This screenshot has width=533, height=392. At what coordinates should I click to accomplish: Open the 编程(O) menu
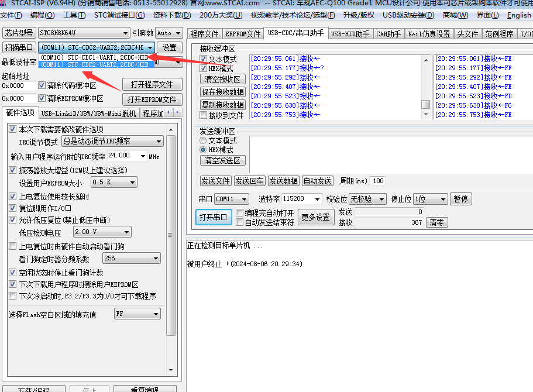tap(42, 15)
